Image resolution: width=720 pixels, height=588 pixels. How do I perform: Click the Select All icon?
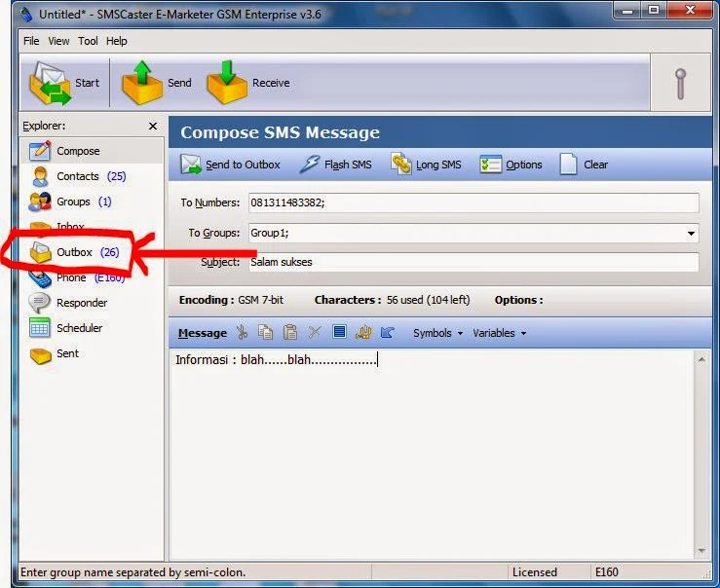tap(339, 332)
